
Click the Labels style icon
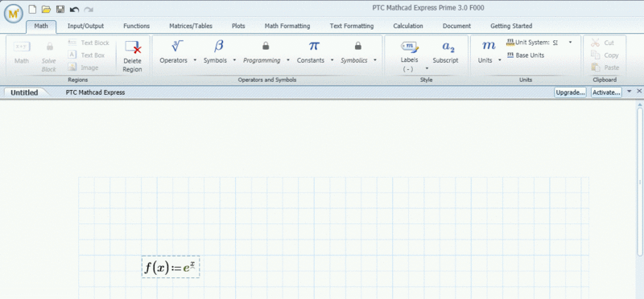click(x=409, y=47)
